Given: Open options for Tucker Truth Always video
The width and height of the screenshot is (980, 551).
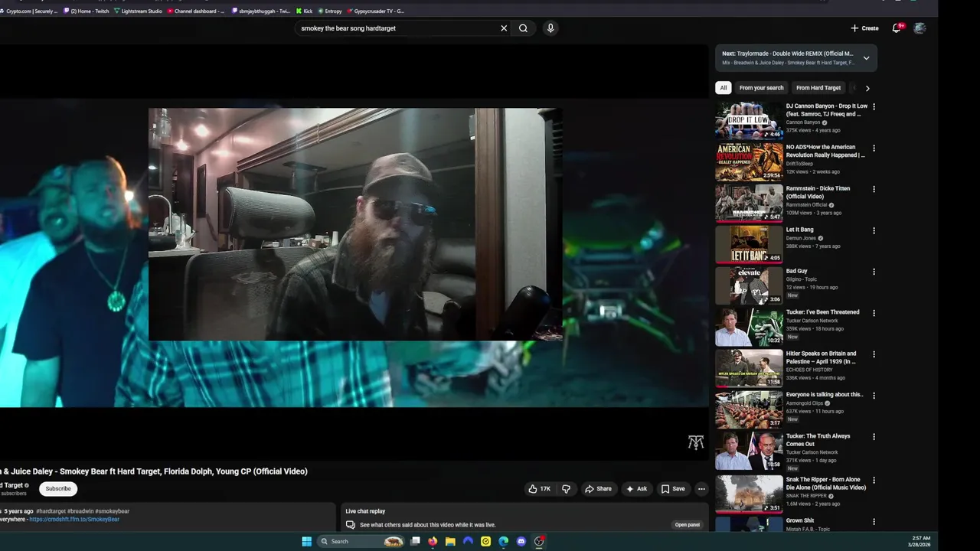Looking at the screenshot, I should (874, 437).
